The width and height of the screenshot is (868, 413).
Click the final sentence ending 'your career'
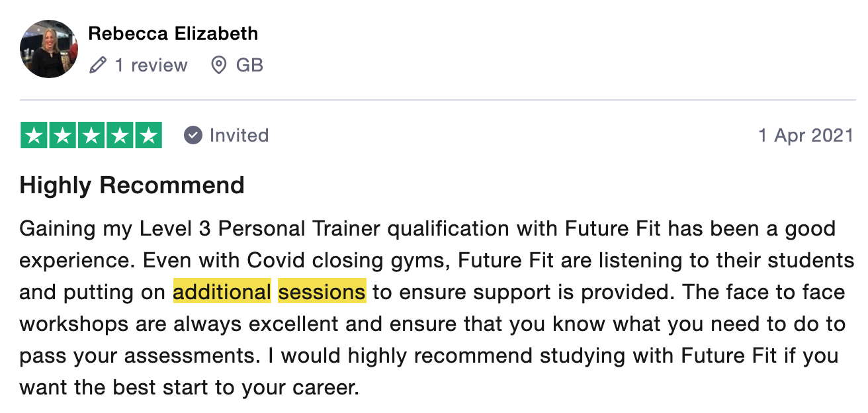[x=429, y=371]
